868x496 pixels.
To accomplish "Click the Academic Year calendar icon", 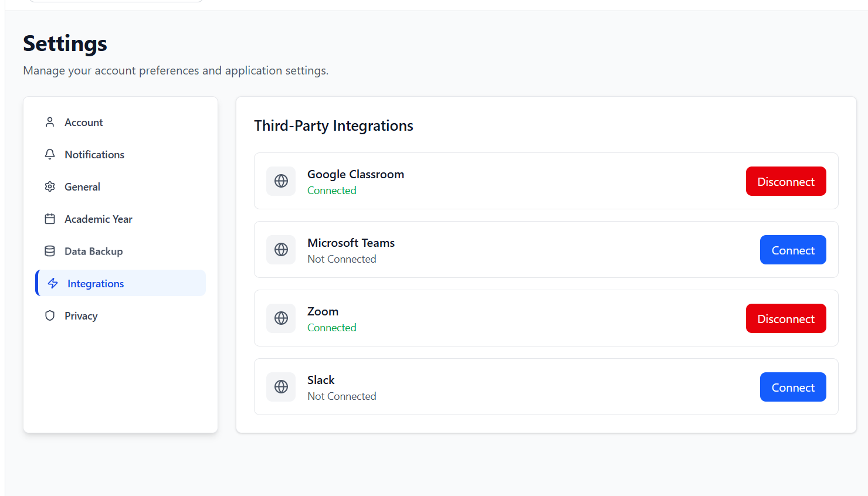I will tap(50, 219).
